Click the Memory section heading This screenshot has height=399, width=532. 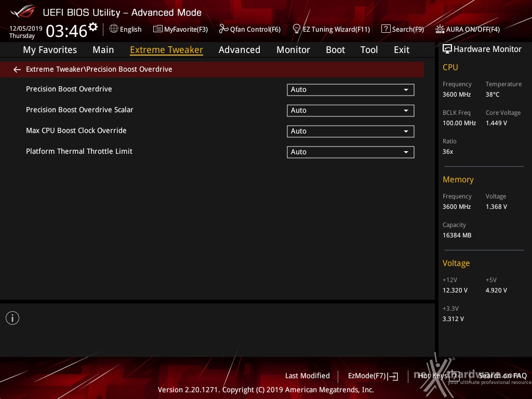pos(458,179)
